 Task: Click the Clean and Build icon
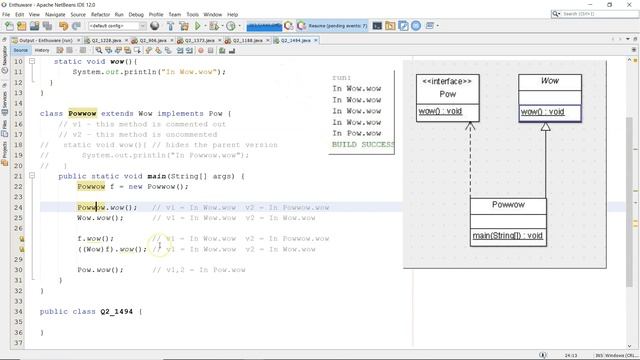[184, 26]
